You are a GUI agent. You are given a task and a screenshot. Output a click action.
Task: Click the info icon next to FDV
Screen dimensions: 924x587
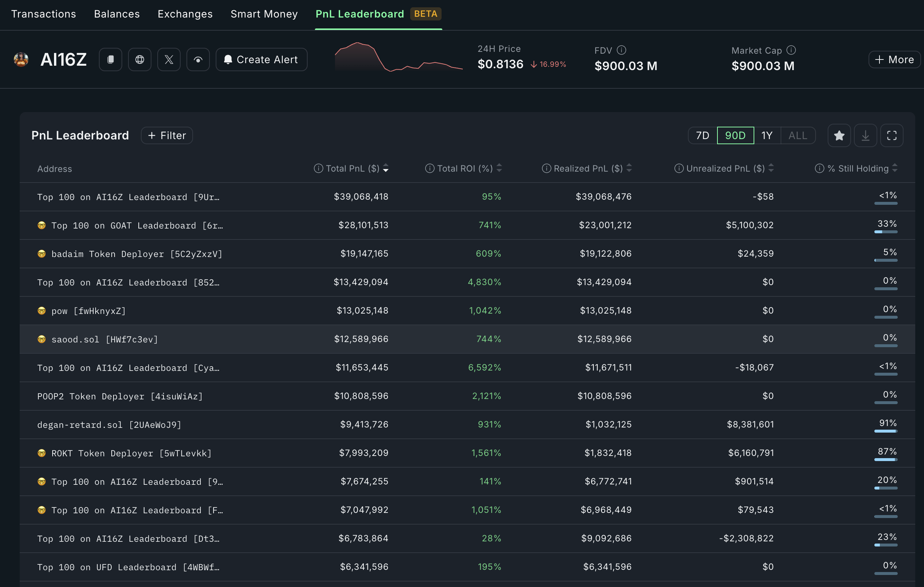coord(621,50)
